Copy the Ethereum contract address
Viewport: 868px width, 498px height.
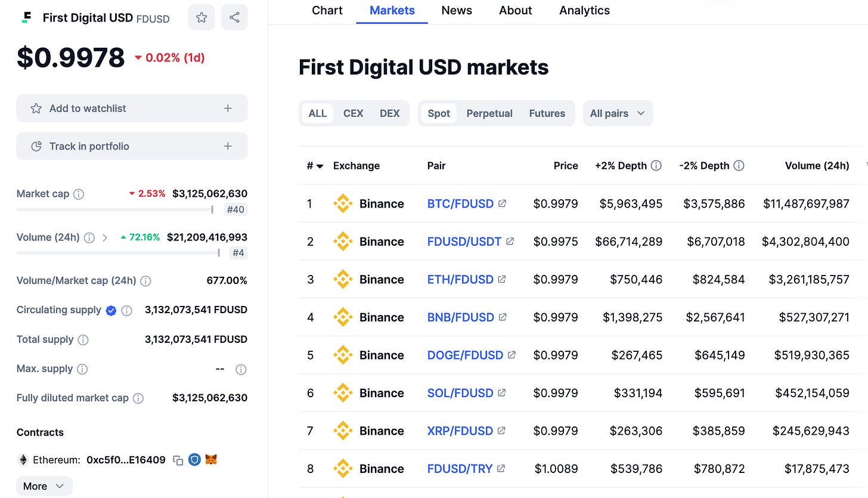(178, 460)
